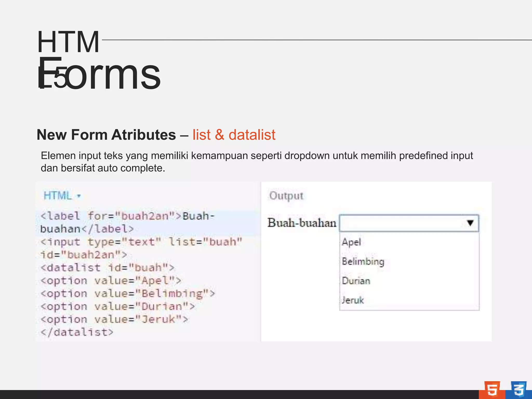Screen dimensions: 532x399
Task: Click the HTML panel label
Action: 57,196
